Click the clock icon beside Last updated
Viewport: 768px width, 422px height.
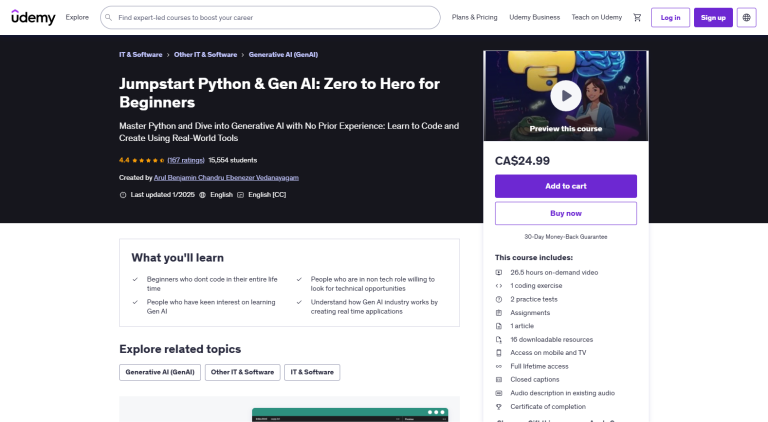click(123, 195)
